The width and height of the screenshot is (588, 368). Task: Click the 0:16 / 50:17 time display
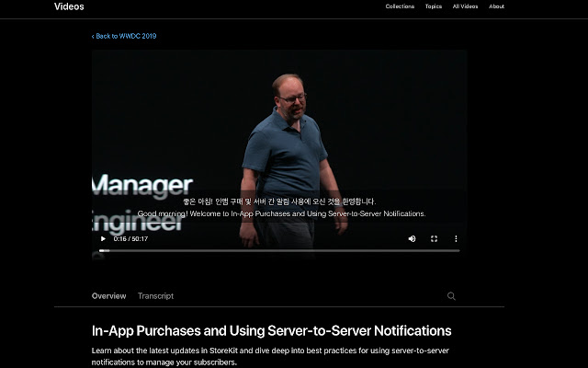tap(130, 239)
